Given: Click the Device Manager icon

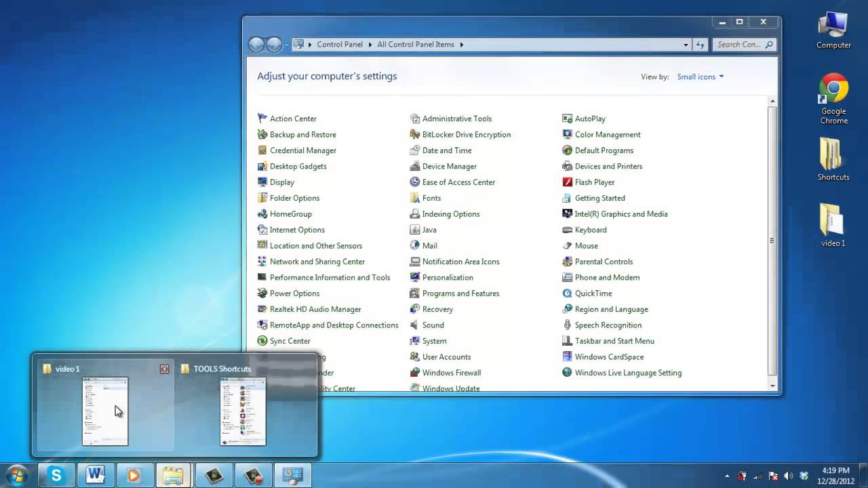Looking at the screenshot, I should (x=415, y=166).
